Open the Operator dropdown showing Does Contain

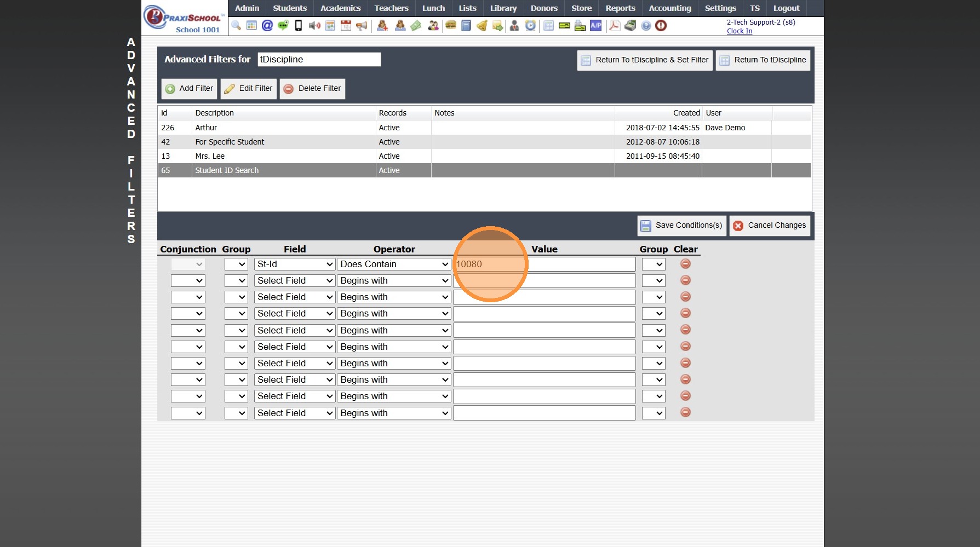(394, 264)
